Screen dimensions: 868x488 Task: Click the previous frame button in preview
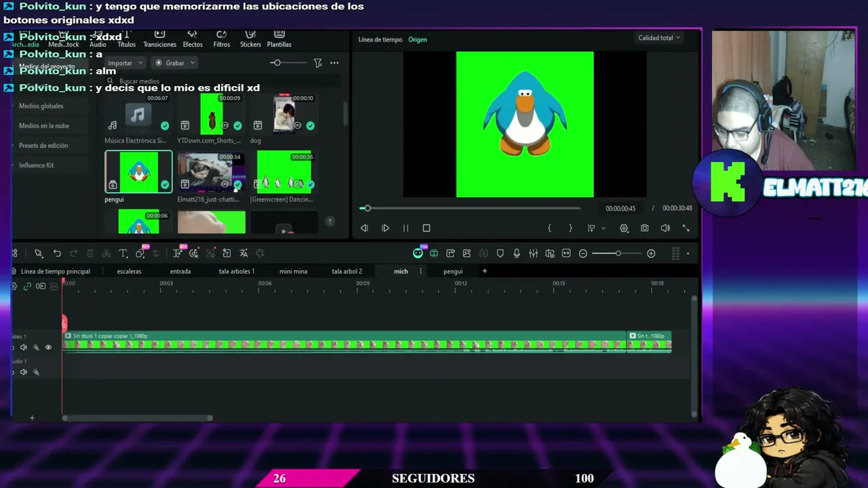[364, 228]
